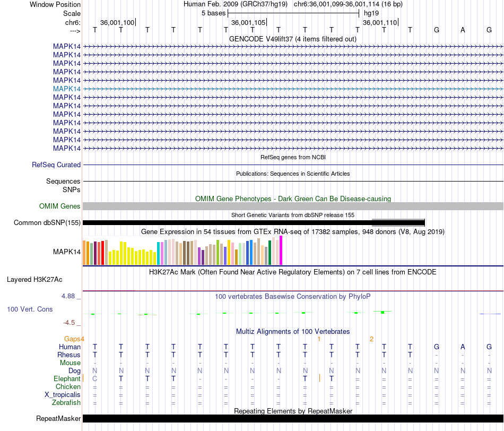The image size is (504, 431).
Task: Open the OMIM Genes label
Action: point(60,206)
